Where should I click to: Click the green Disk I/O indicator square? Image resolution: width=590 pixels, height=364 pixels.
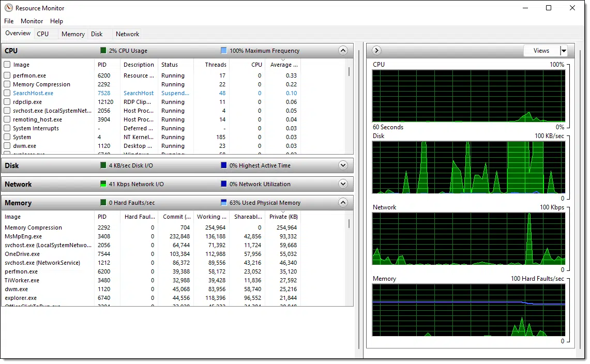[103, 165]
